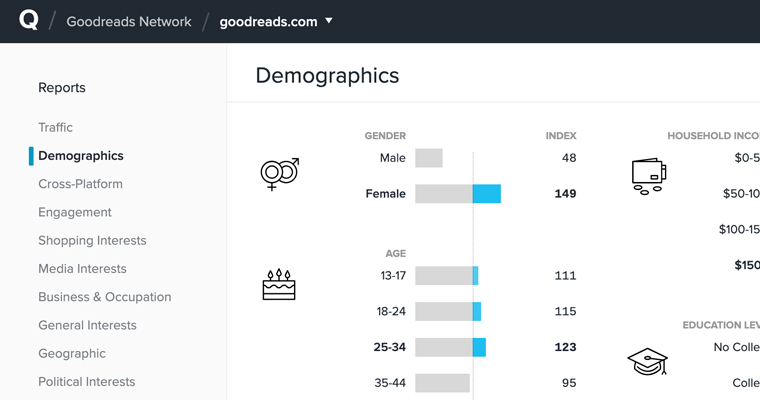760x400 pixels.
Task: Click the Female label
Action: pos(385,194)
